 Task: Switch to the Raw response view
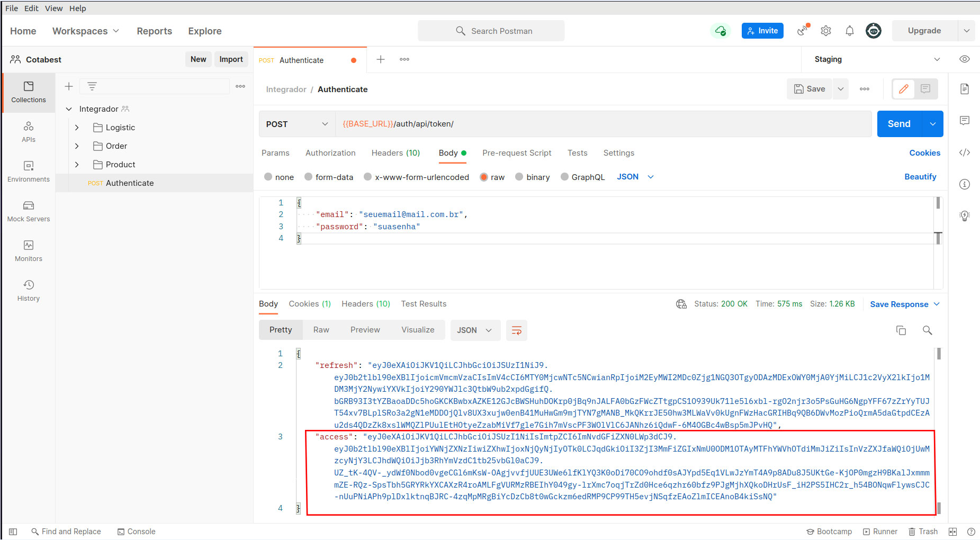coord(321,330)
